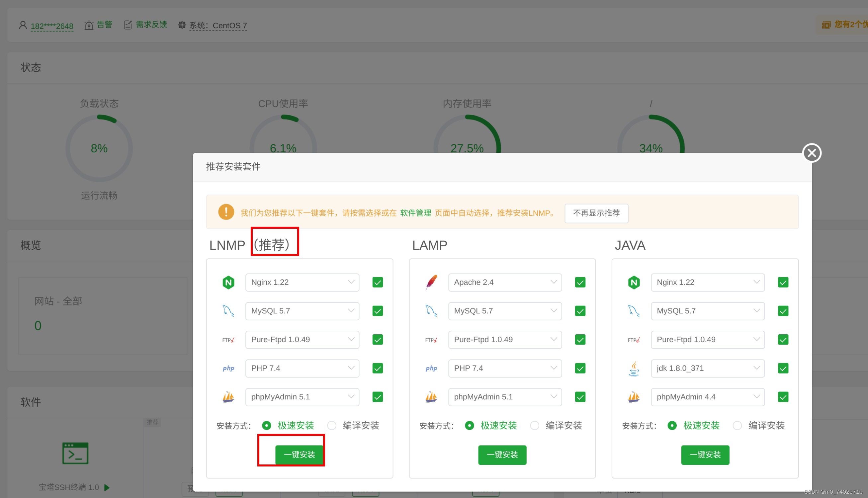Click the orange exclamation warning icon

click(x=226, y=212)
